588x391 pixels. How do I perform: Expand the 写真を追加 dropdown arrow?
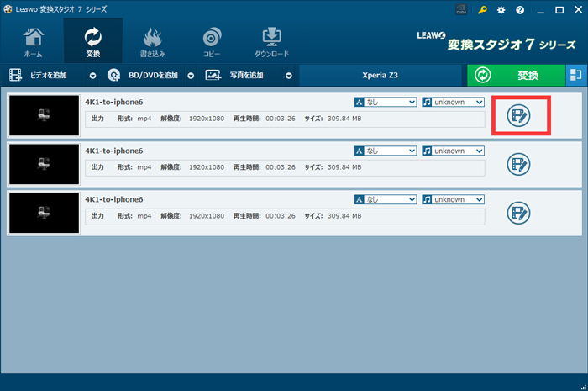tap(288, 76)
